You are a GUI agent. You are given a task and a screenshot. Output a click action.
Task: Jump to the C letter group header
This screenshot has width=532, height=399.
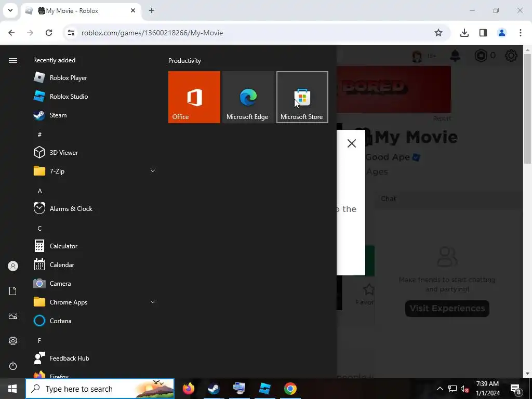39,229
